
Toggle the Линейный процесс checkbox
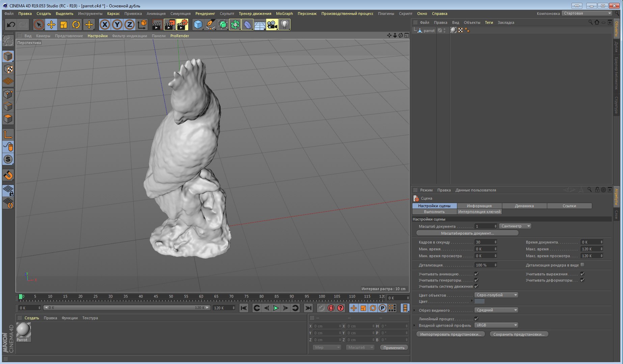point(476,318)
